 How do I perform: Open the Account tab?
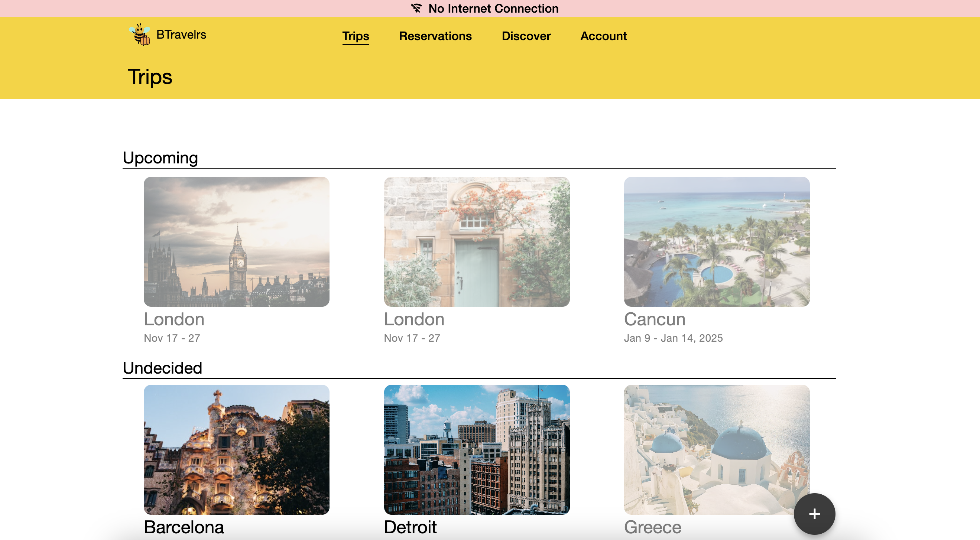tap(603, 36)
